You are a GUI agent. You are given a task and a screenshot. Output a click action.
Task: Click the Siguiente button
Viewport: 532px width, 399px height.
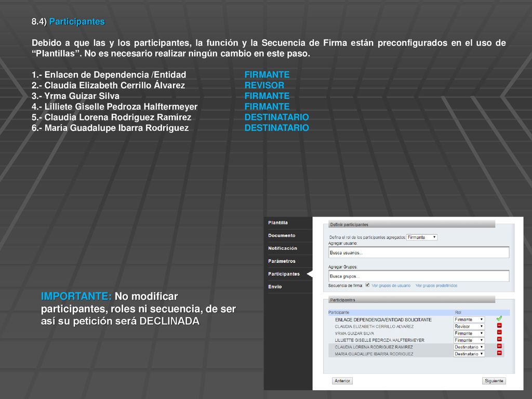coord(494,381)
